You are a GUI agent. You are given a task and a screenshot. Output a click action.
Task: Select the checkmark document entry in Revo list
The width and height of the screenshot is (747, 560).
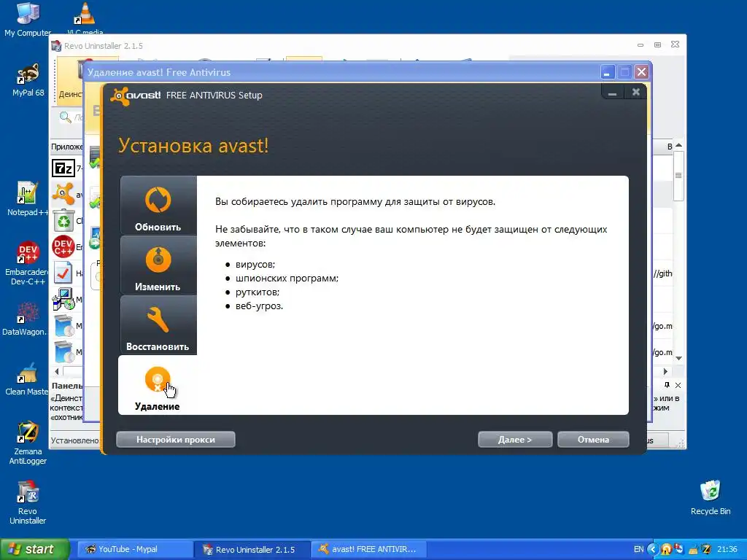click(x=63, y=273)
